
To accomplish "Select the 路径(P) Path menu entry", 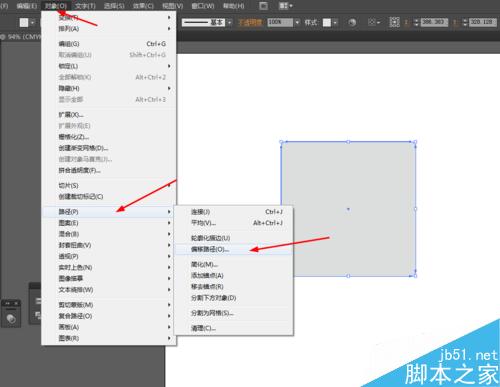I will [109, 212].
